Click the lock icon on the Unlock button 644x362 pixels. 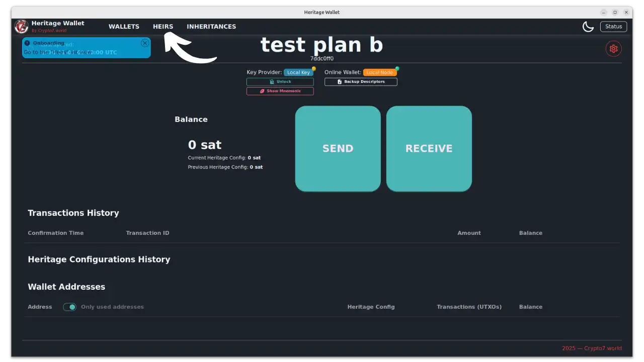point(271,81)
